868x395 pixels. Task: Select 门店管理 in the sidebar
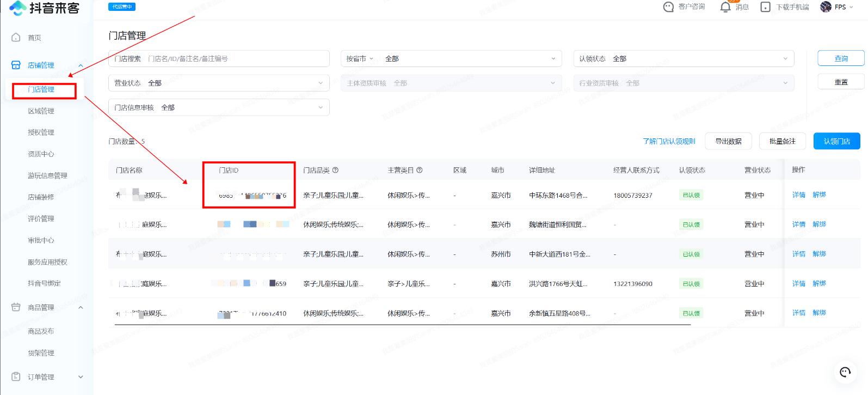(x=41, y=89)
